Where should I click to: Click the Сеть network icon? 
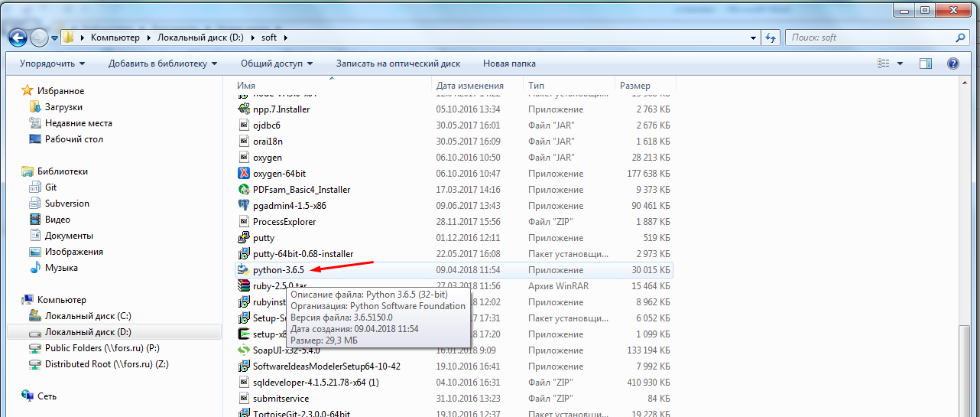click(x=28, y=396)
